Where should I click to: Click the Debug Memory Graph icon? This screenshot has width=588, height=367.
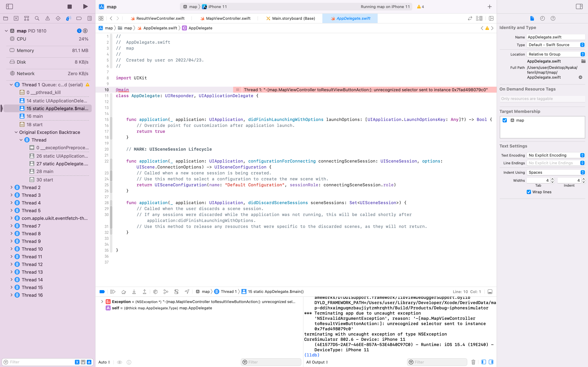pos(166,292)
